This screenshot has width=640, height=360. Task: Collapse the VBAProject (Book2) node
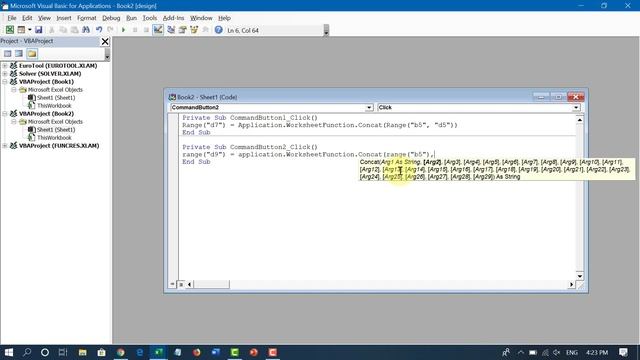point(5,113)
